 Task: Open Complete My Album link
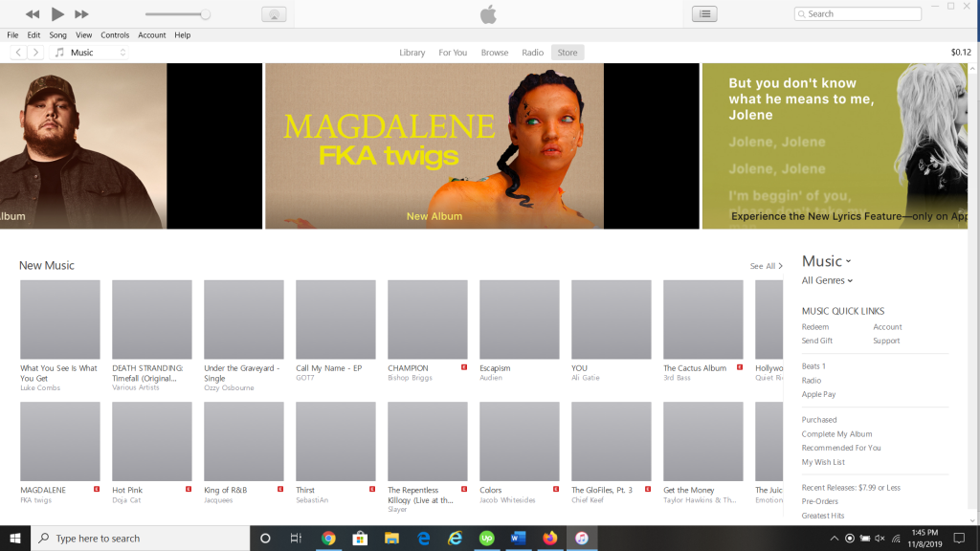pyautogui.click(x=836, y=433)
